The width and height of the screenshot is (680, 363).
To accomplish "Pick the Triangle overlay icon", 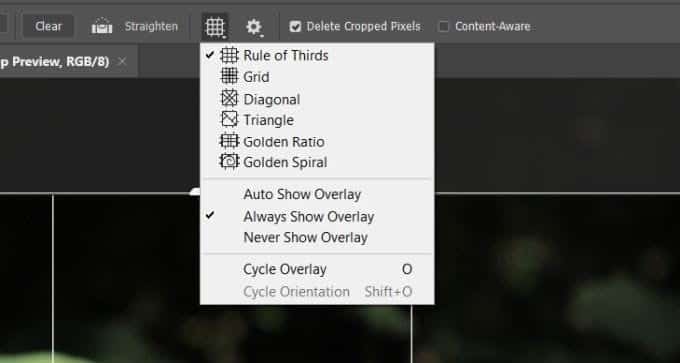I will pos(229,119).
